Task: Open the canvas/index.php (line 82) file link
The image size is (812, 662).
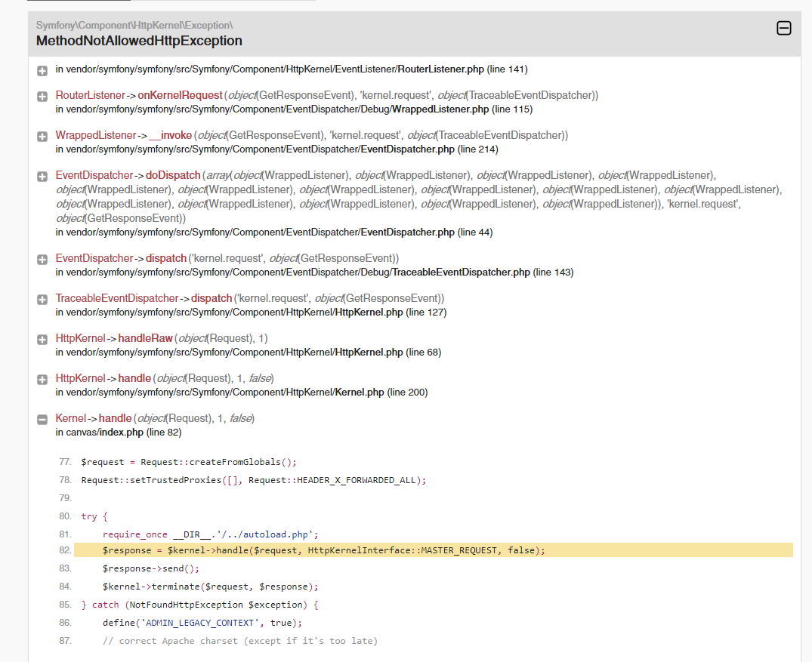Action: point(119,433)
